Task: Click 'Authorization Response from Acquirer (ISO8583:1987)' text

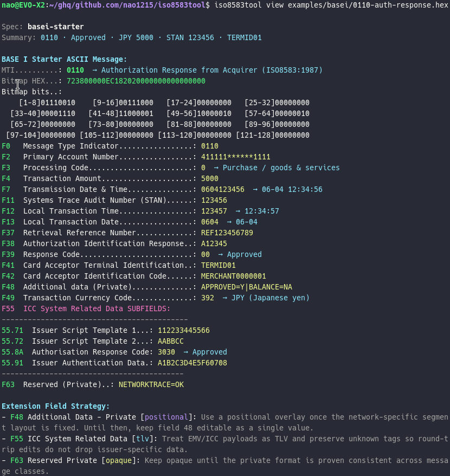Action: (x=212, y=70)
